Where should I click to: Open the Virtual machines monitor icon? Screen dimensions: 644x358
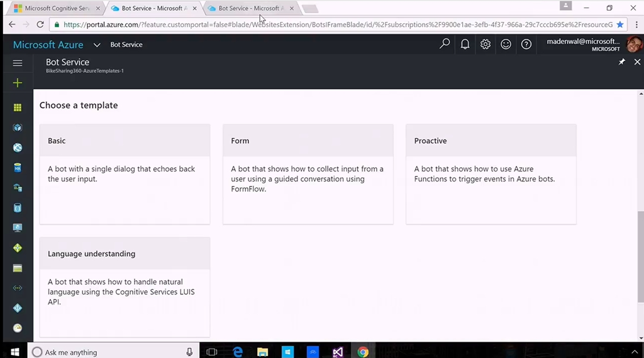[x=17, y=228]
